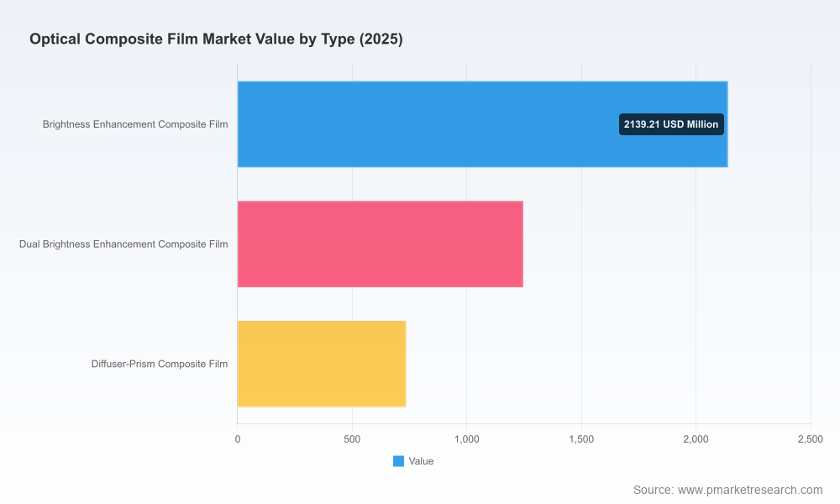Click the Value legend label
840x504 pixels.
(421, 461)
